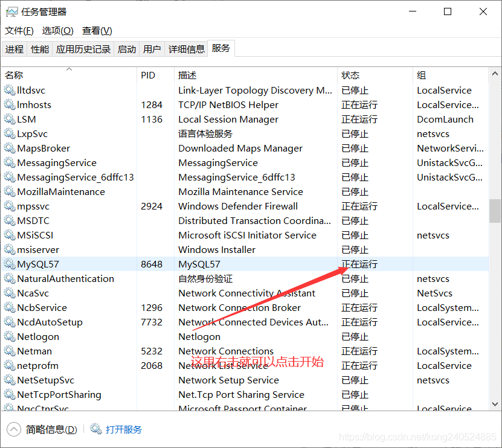The height and width of the screenshot is (448, 502).
Task: Click the Windows Installer description
Action: [217, 249]
